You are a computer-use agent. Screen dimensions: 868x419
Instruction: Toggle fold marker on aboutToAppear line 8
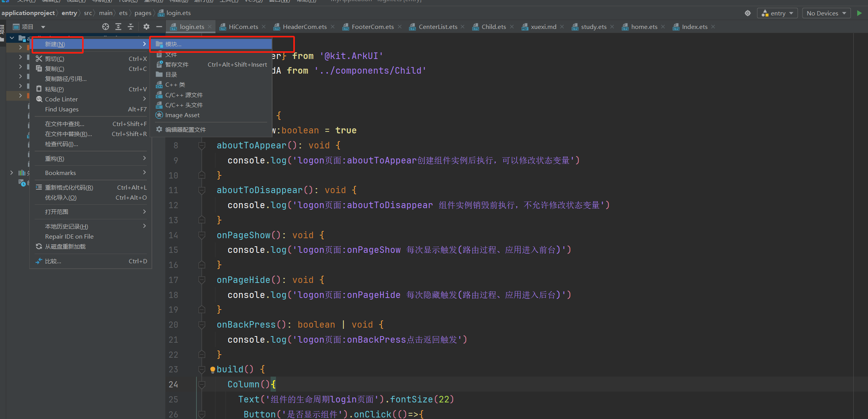click(x=202, y=146)
